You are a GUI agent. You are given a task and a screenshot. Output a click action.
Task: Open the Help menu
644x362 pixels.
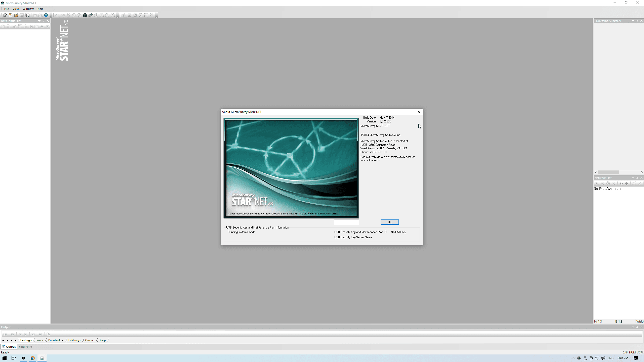pos(40,9)
